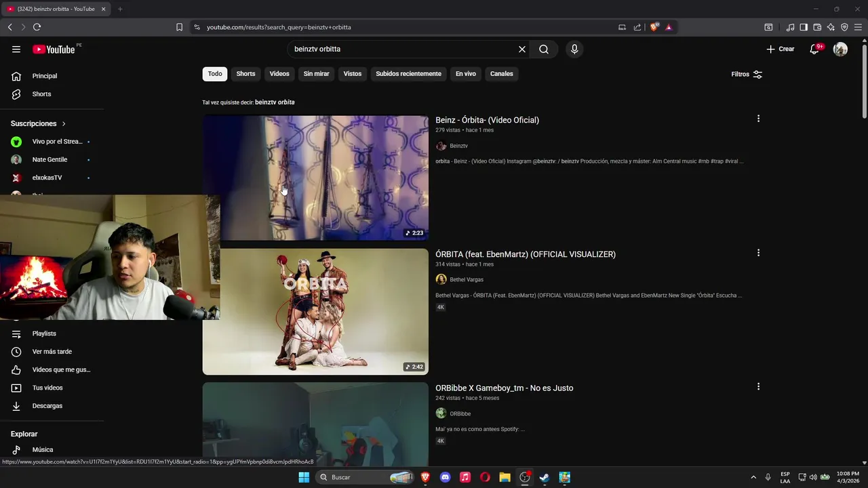
Task: Select the Todo filter chip
Action: [215, 73]
